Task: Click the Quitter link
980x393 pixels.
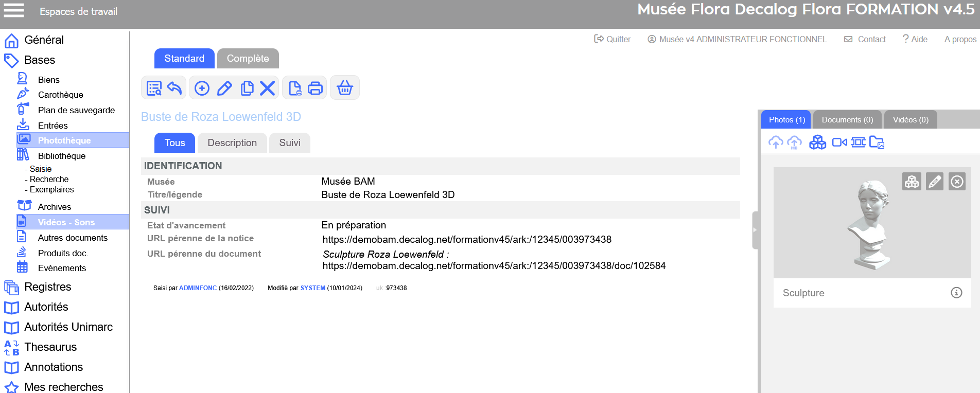Action: pos(612,39)
